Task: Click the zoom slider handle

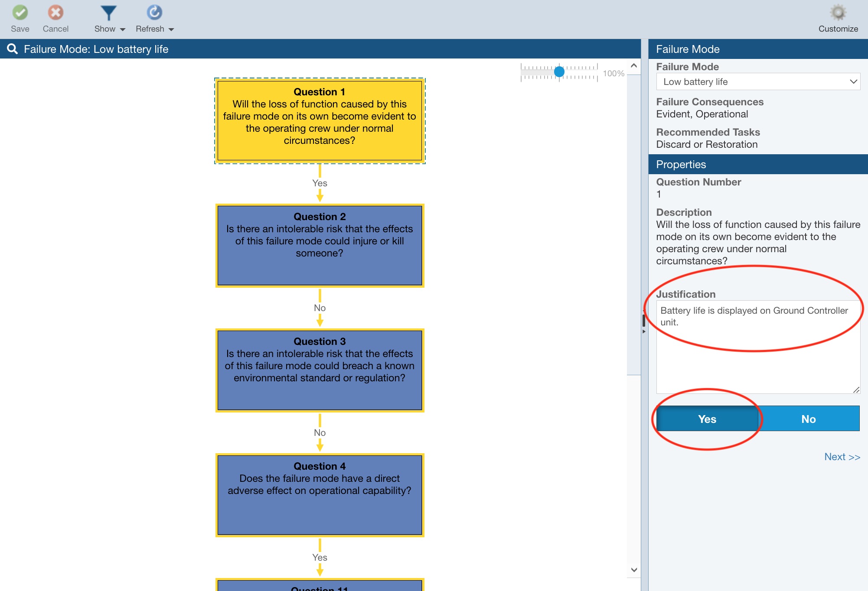Action: click(x=559, y=71)
